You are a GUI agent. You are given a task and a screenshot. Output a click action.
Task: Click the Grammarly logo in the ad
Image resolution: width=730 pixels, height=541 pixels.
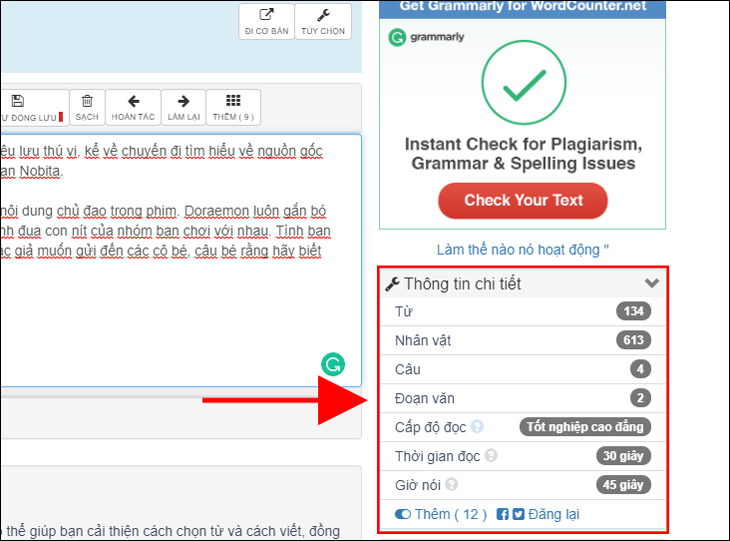pyautogui.click(x=426, y=37)
